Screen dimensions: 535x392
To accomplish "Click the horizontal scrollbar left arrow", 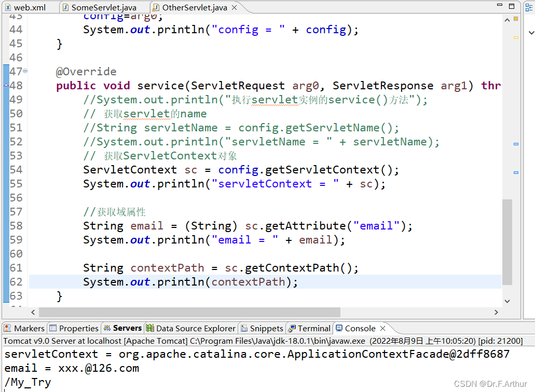I will pyautogui.click(x=33, y=312).
